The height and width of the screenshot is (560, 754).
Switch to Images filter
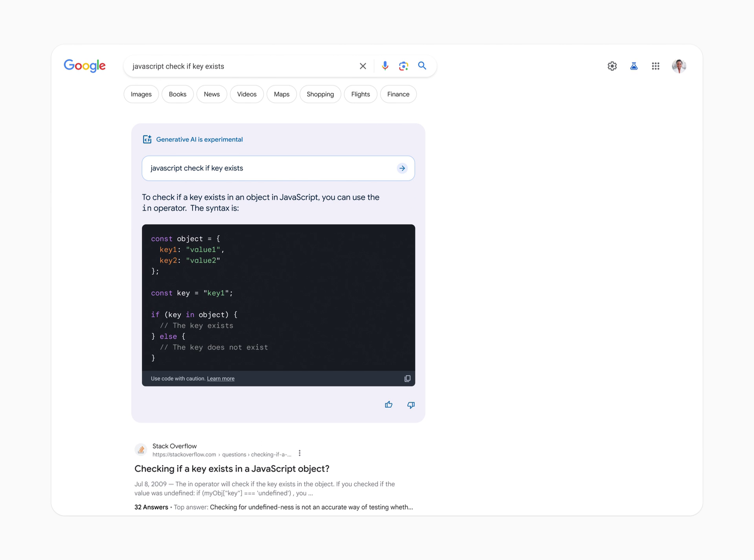point(141,94)
